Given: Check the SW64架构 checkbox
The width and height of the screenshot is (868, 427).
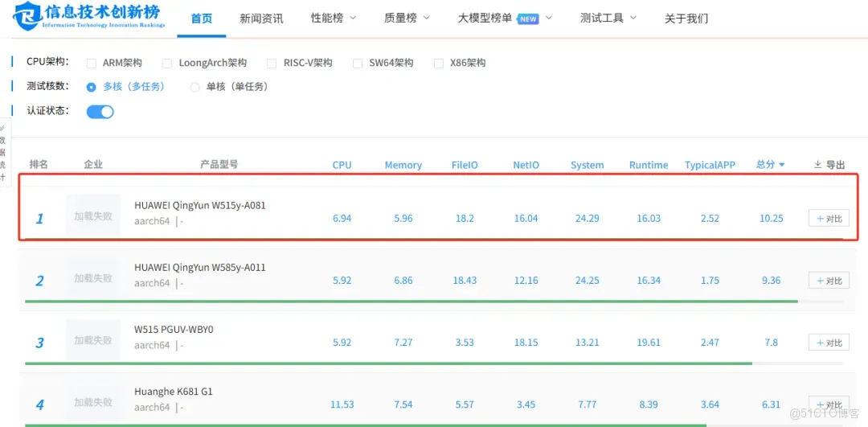Looking at the screenshot, I should pyautogui.click(x=358, y=64).
